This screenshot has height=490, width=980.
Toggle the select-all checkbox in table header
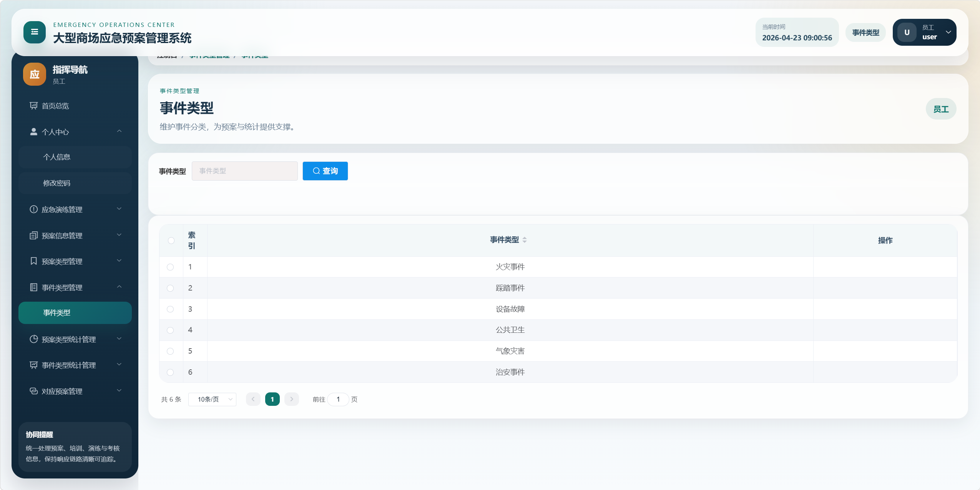tap(171, 241)
